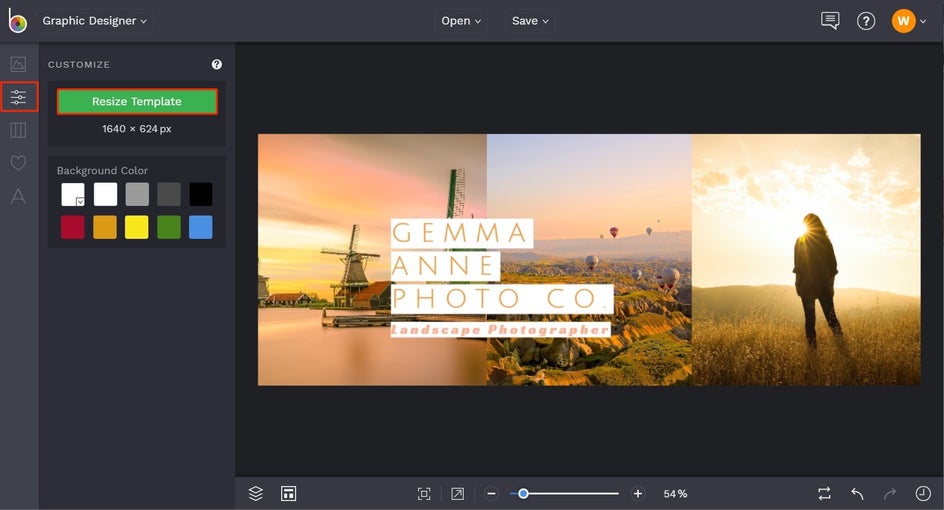Select the white background color
Image resolution: width=944 pixels, height=510 pixels.
(x=105, y=194)
